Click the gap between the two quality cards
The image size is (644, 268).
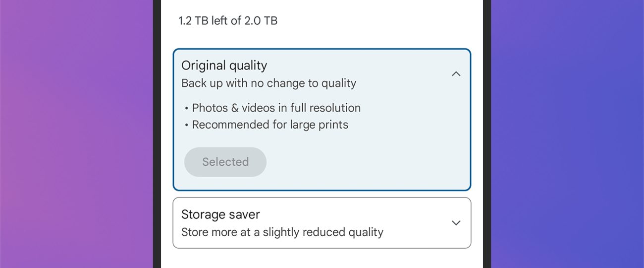(322, 194)
